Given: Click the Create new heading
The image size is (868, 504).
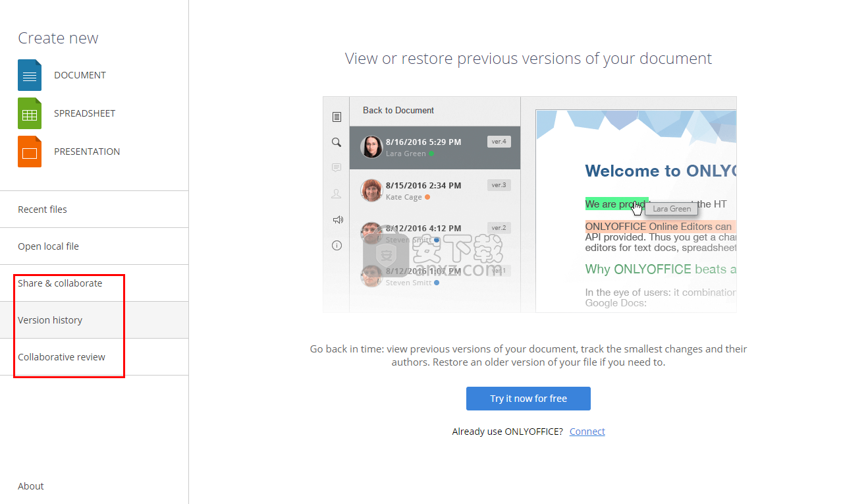Looking at the screenshot, I should point(58,38).
